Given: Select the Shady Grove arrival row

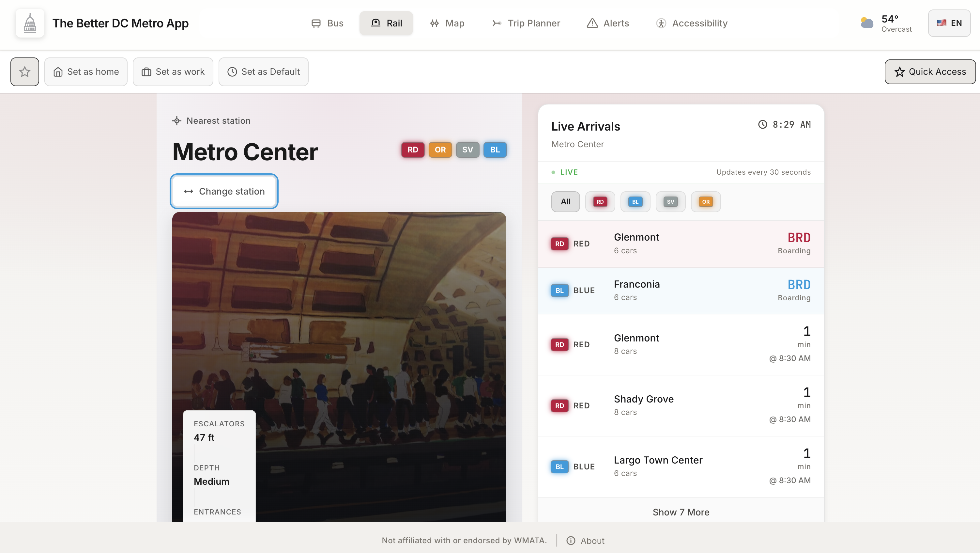Looking at the screenshot, I should pos(681,406).
